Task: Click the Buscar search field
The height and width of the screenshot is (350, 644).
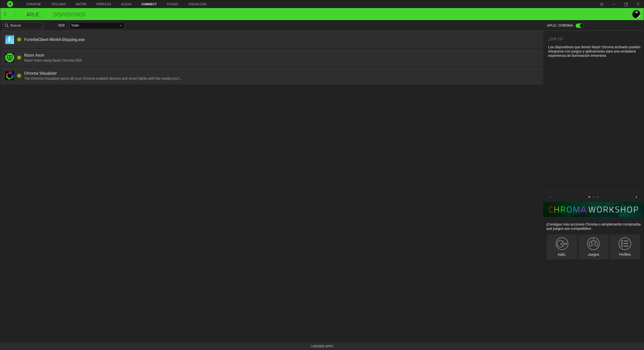Action: click(x=23, y=25)
